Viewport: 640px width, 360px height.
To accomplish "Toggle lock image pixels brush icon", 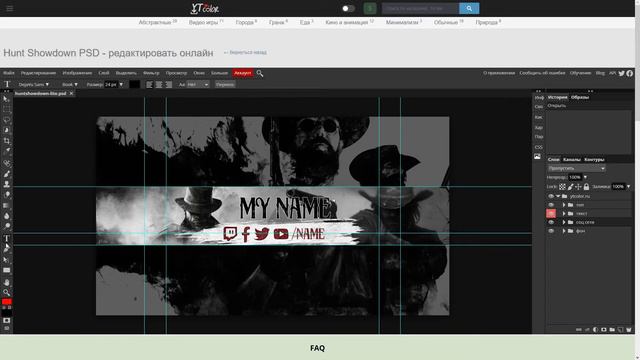I will (570, 187).
